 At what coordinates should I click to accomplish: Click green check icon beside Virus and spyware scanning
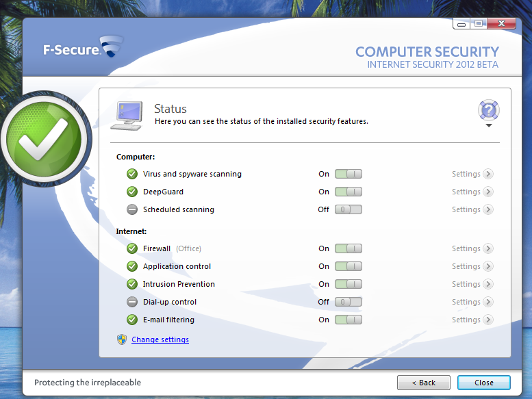[132, 174]
